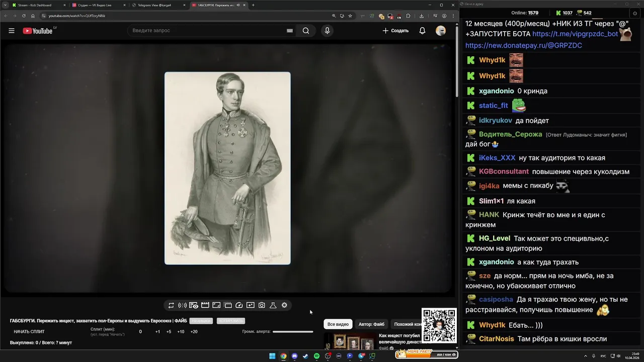This screenshot has height=362, width=644.
Task: Start voice search with microphone icon
Action: pos(327,31)
